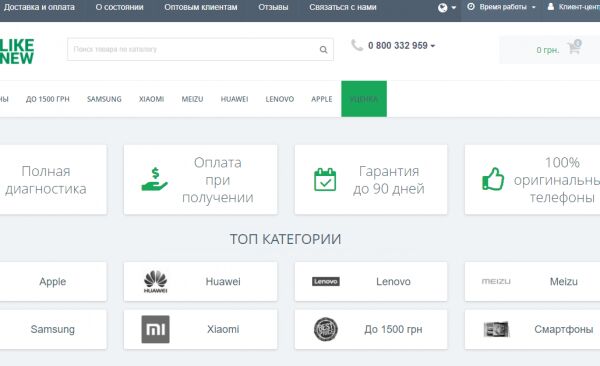The height and width of the screenshot is (366, 600).
Task: Open the Xiaomi category name link
Action: click(223, 329)
